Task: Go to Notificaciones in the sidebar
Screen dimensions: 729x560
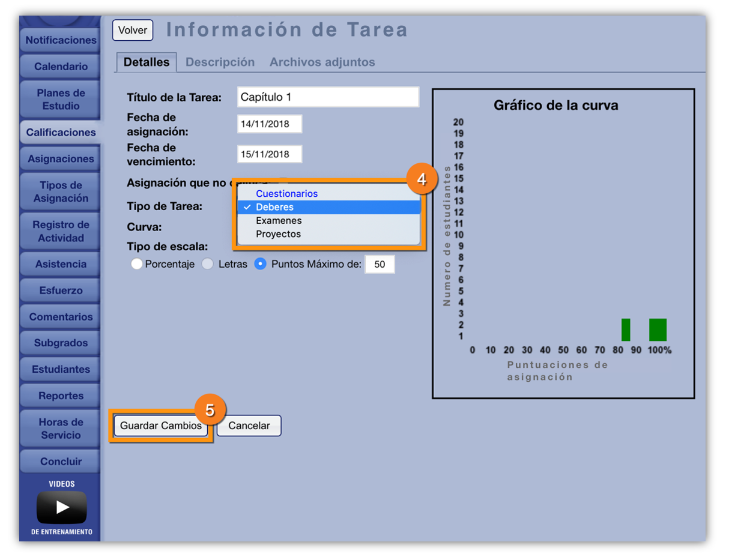Action: (x=61, y=40)
